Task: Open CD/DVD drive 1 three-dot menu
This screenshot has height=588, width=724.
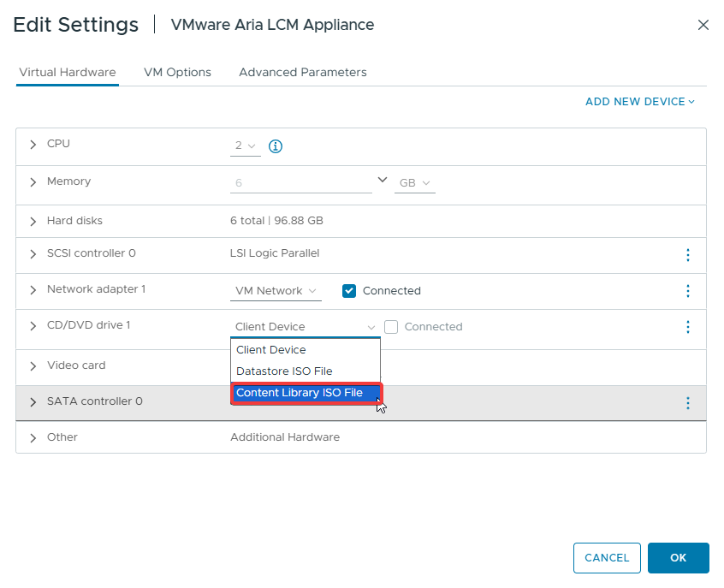Action: click(688, 327)
